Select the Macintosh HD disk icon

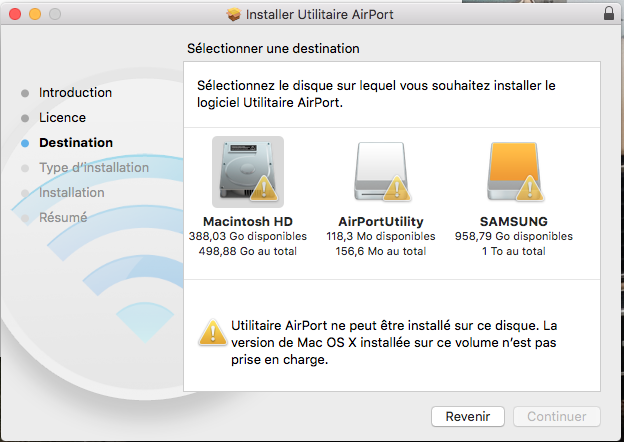pos(248,172)
